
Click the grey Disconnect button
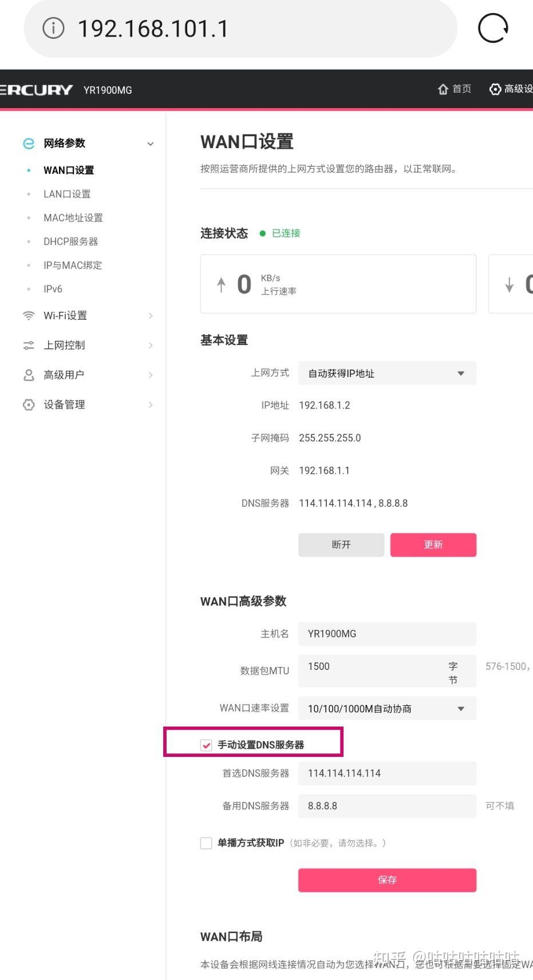click(x=341, y=545)
